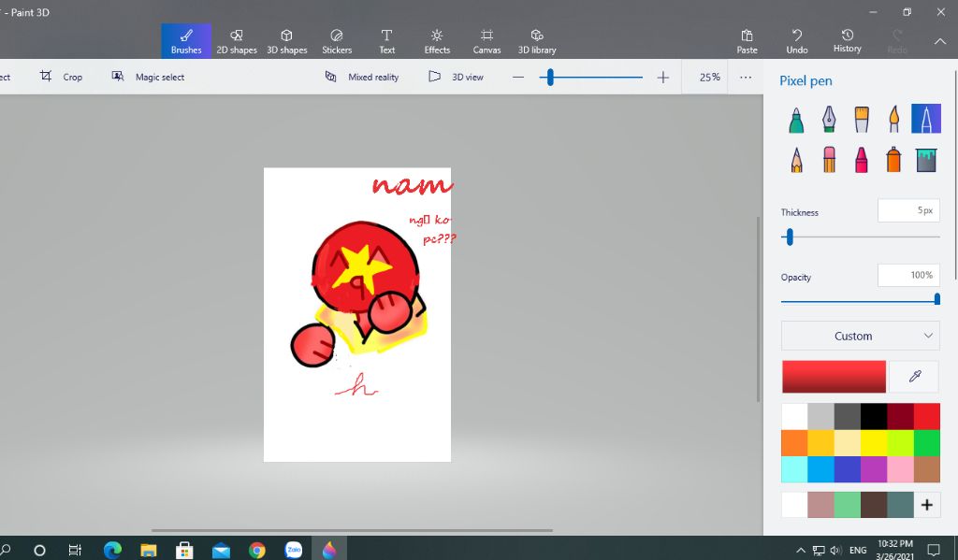The height and width of the screenshot is (560, 958).
Task: Choose the bright red color swatch
Action: (x=927, y=417)
